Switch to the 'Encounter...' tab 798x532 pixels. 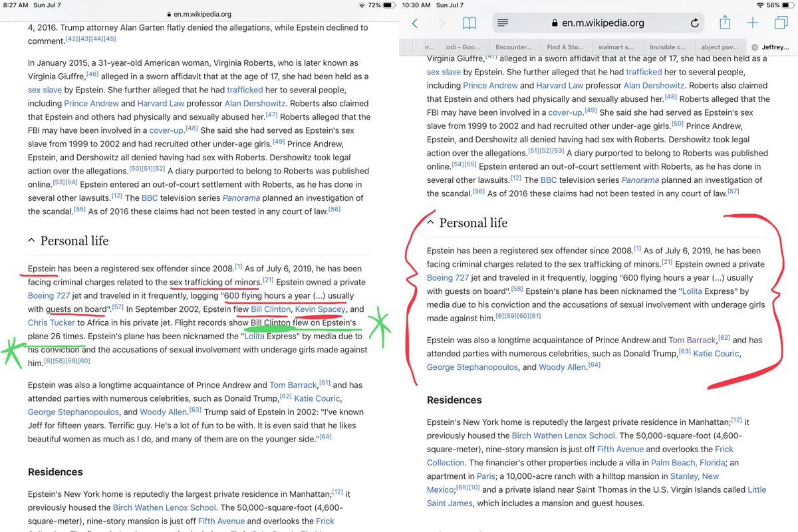click(x=515, y=47)
